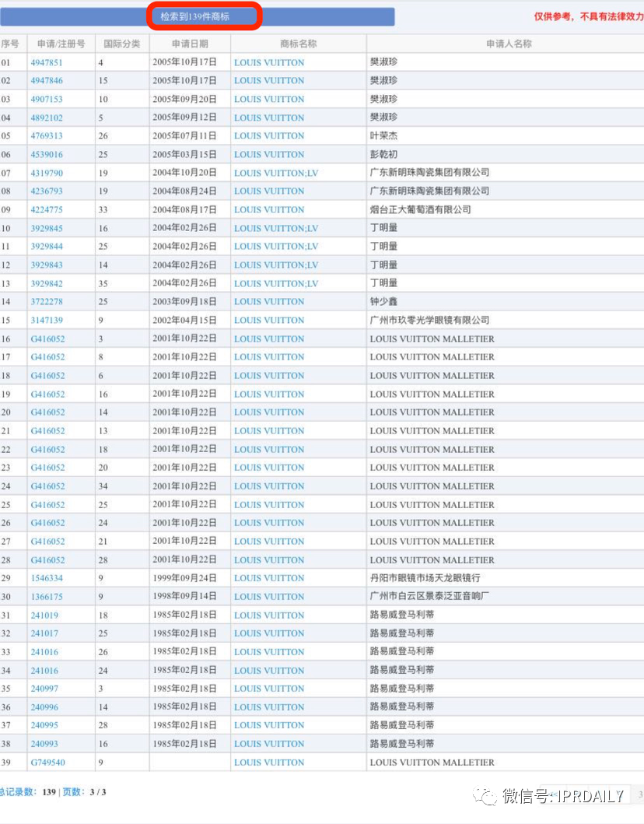The height and width of the screenshot is (824, 644).
Task: Select applicant 丹阳市眼镜市场天龙眼镜行
Action: tap(425, 578)
